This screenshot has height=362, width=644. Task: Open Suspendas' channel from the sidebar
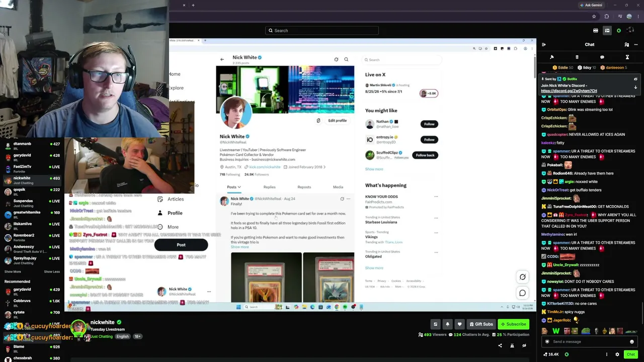pos(32,203)
